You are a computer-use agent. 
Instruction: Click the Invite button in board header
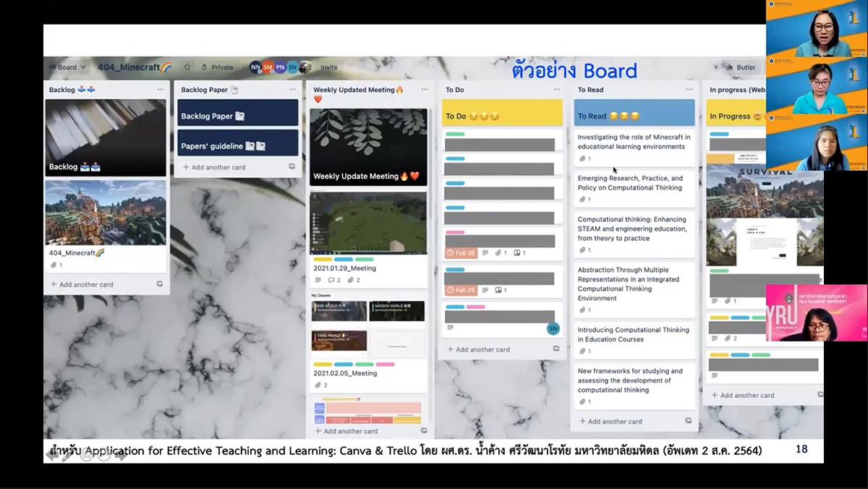coord(329,67)
